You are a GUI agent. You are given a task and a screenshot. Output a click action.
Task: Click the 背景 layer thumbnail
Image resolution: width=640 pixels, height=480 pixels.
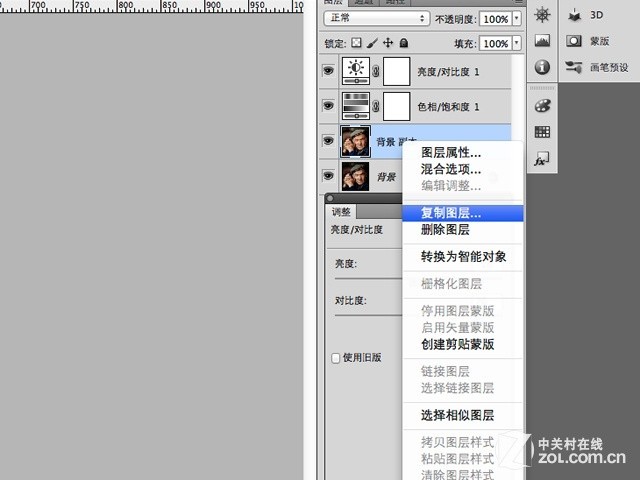click(x=356, y=176)
